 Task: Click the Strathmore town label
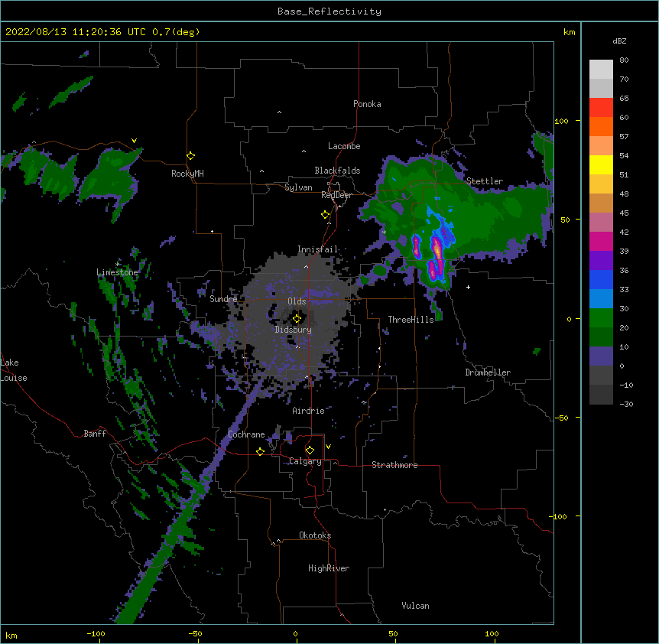[x=394, y=465]
